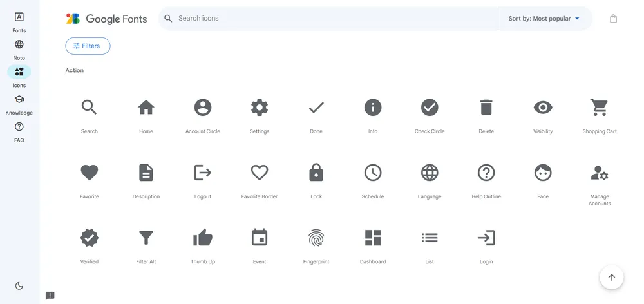Select the Home icon tile

point(146,107)
